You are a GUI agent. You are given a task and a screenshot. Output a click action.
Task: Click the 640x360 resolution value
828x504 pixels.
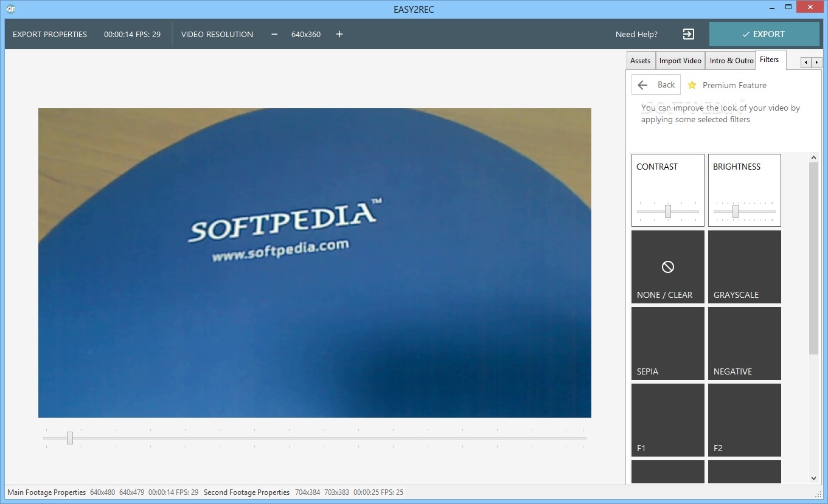[306, 34]
